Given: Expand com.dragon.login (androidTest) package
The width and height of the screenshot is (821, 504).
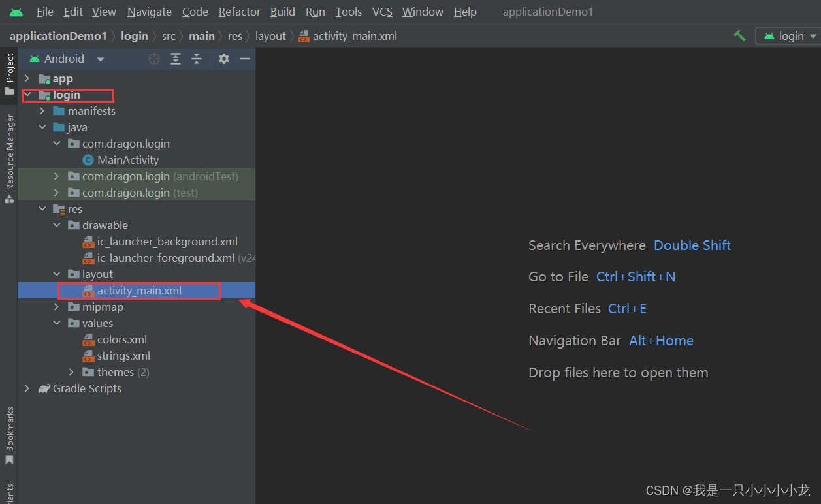Looking at the screenshot, I should (56, 176).
